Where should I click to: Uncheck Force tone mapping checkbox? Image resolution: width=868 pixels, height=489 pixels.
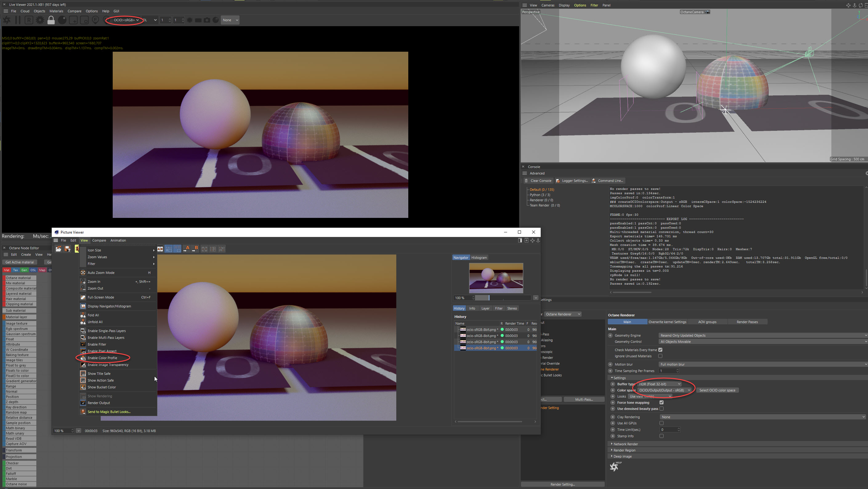coord(661,403)
